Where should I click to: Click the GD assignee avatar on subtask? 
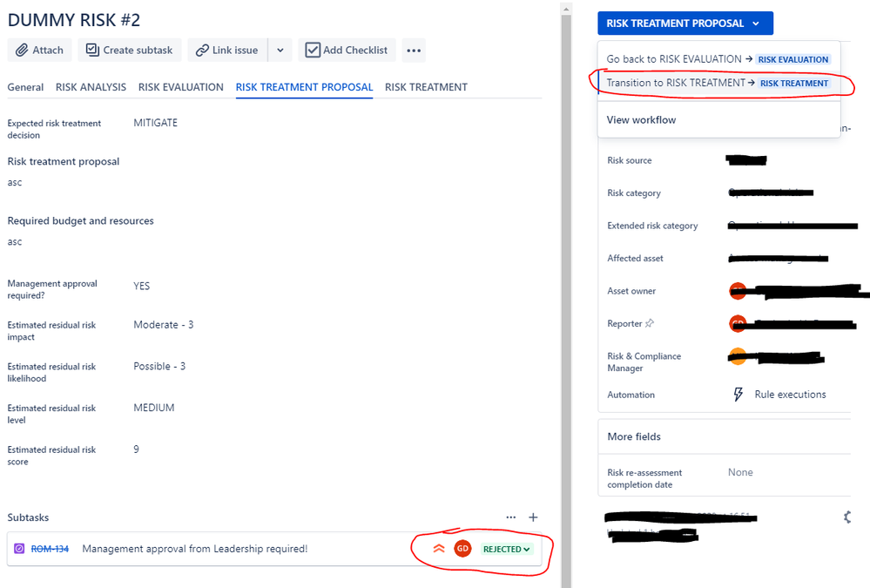click(x=462, y=549)
